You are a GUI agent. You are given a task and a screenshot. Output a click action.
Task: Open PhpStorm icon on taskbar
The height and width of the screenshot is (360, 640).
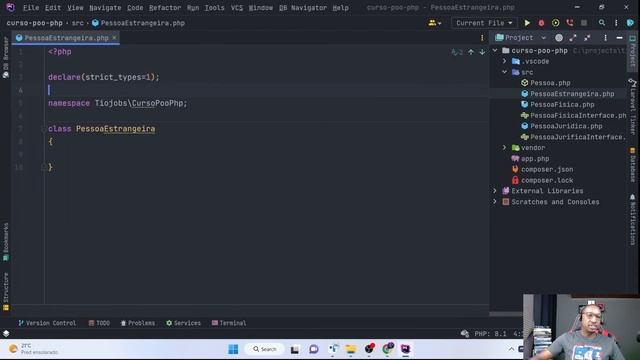[405, 349]
